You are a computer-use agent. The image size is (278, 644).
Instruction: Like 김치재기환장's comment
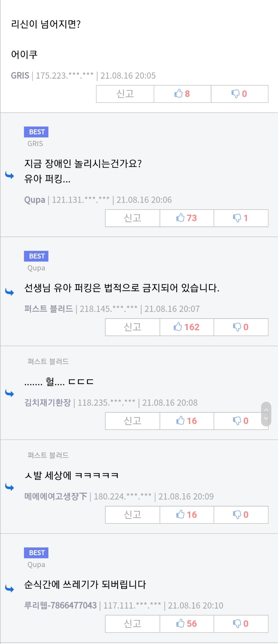click(x=187, y=421)
